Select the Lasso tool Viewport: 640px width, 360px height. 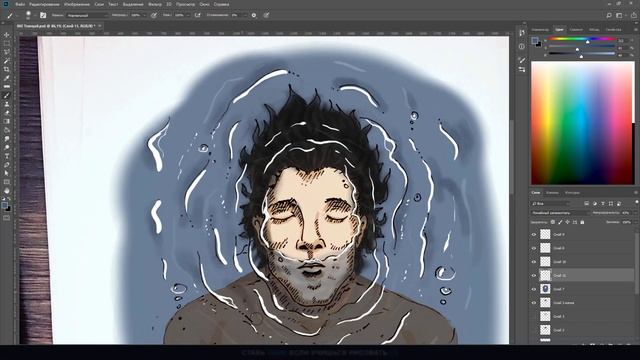pyautogui.click(x=7, y=52)
